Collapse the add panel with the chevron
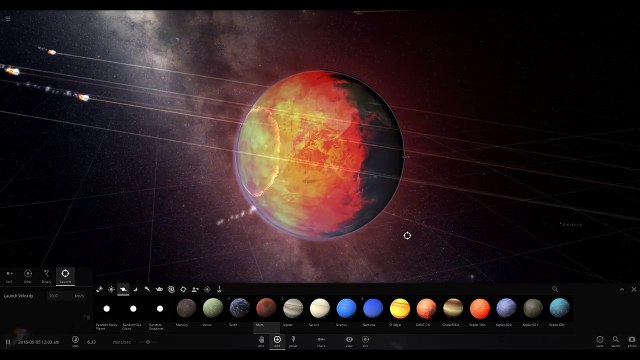 (x=622, y=289)
